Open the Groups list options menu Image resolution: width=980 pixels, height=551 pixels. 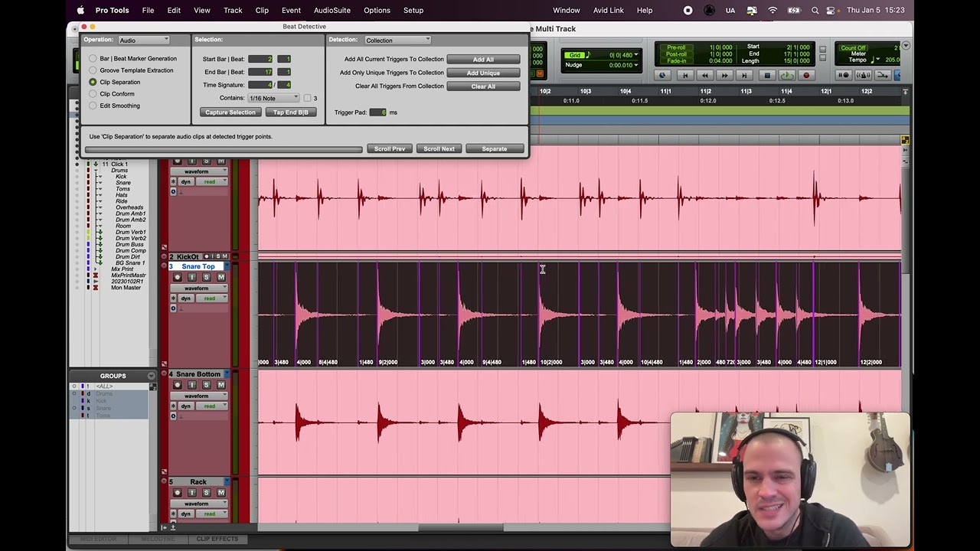click(151, 376)
